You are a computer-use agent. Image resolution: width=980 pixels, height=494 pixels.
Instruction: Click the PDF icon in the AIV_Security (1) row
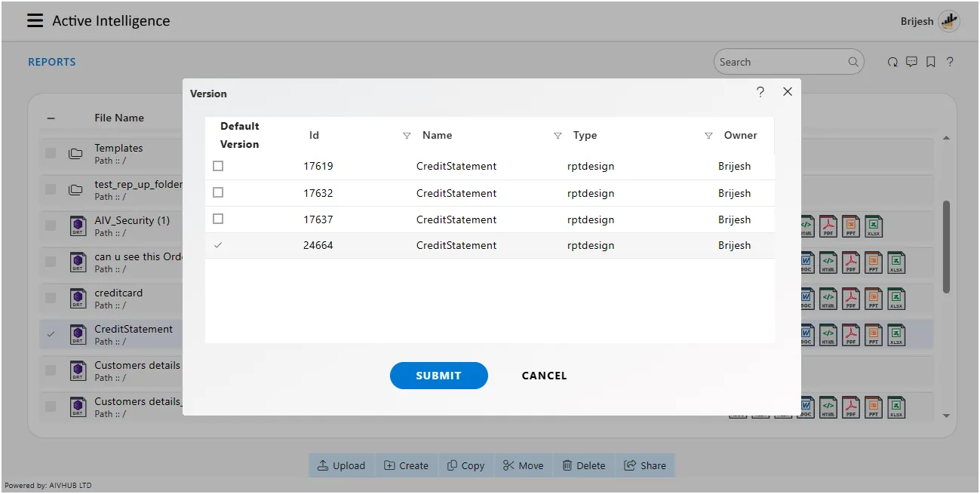click(828, 225)
